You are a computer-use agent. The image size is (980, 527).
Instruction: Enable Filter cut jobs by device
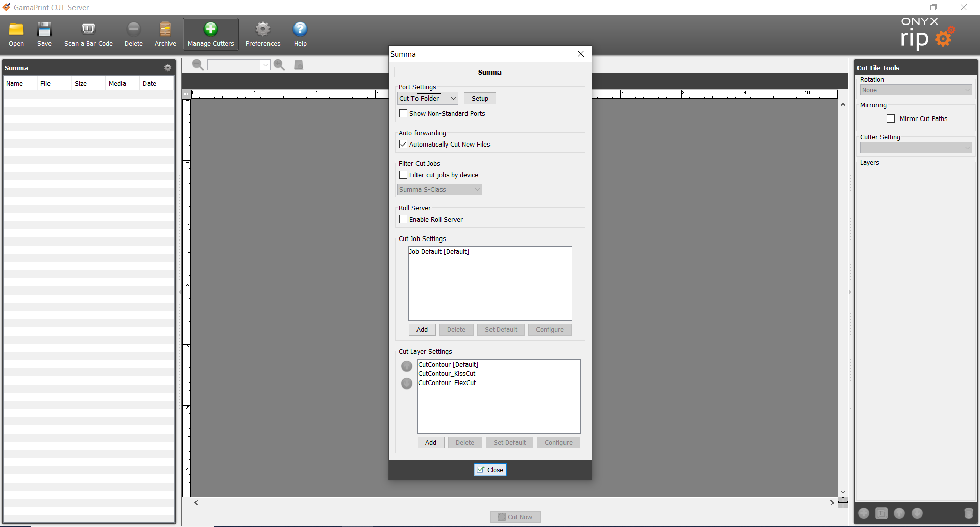403,175
